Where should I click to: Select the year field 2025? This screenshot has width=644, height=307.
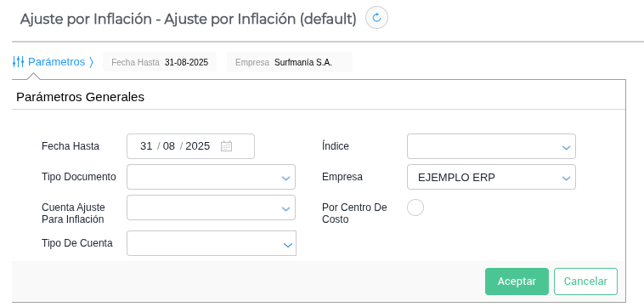click(198, 146)
